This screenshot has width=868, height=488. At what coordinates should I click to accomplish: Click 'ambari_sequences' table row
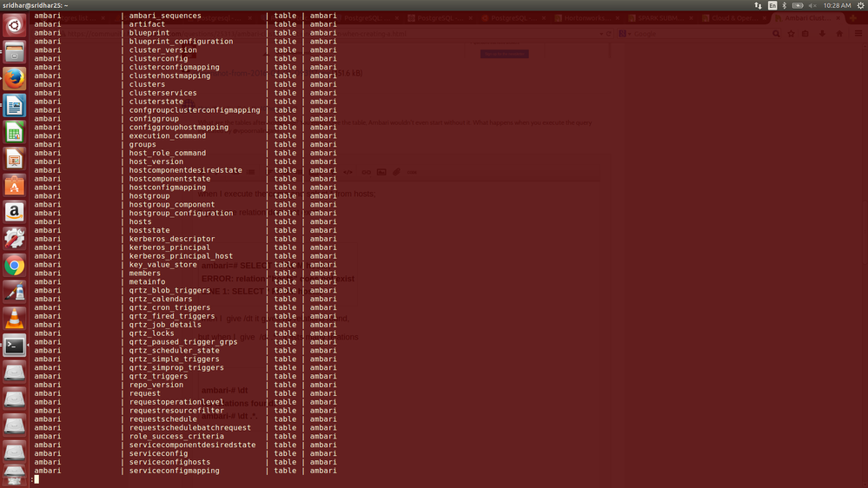coord(185,16)
